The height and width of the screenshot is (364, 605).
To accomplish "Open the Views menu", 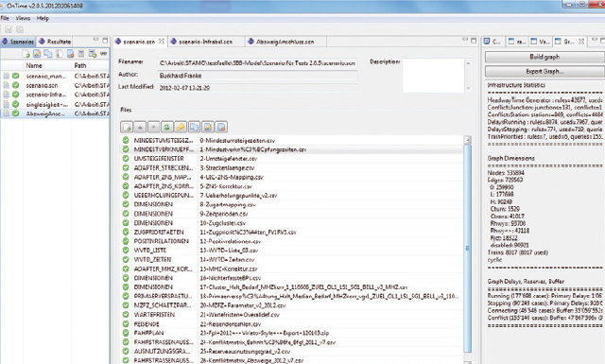I will [x=23, y=18].
